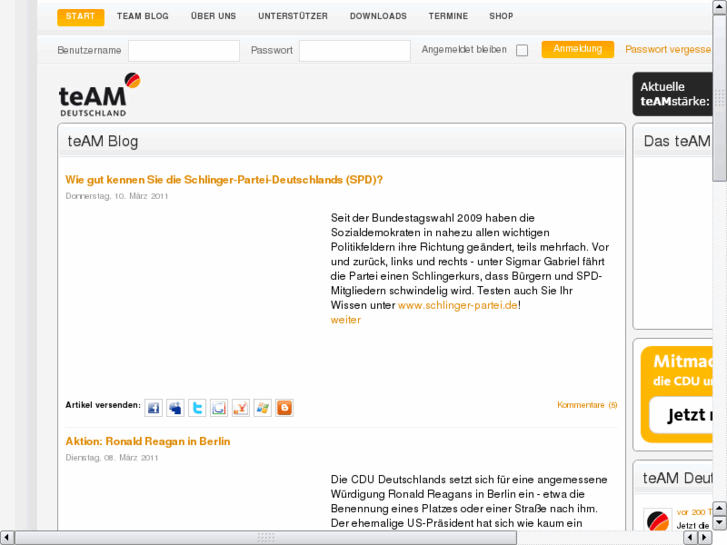This screenshot has width=727, height=545.
Task: Click weiter to read the SPD article
Action: click(345, 320)
